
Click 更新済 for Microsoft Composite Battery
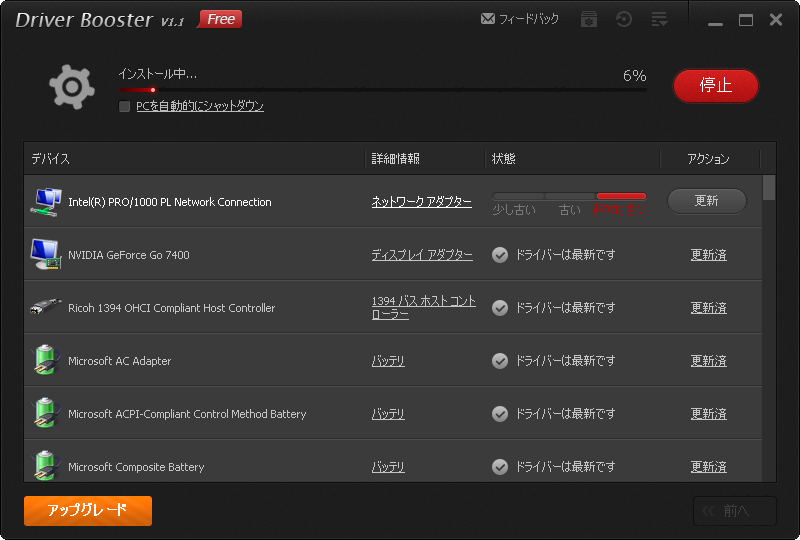709,467
